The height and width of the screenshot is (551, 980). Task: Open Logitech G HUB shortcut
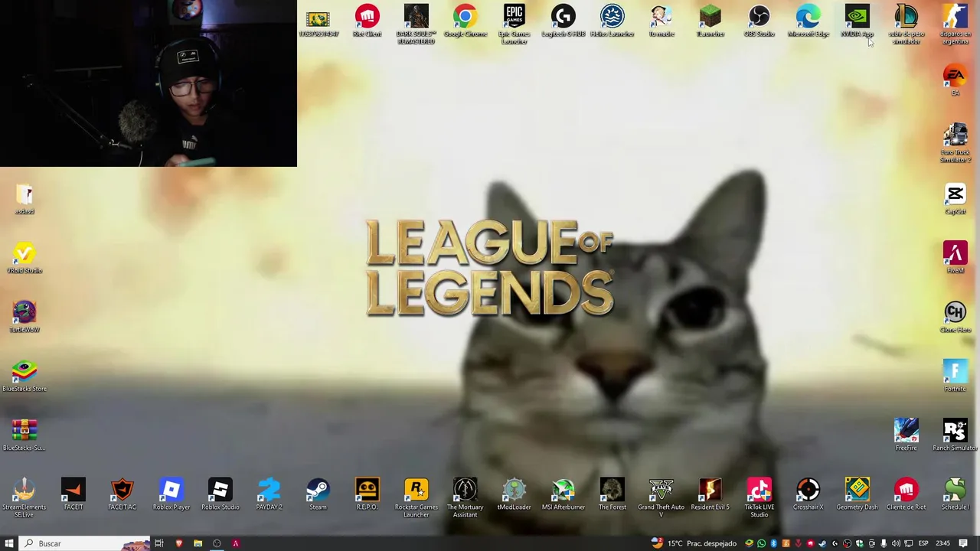pyautogui.click(x=563, y=21)
